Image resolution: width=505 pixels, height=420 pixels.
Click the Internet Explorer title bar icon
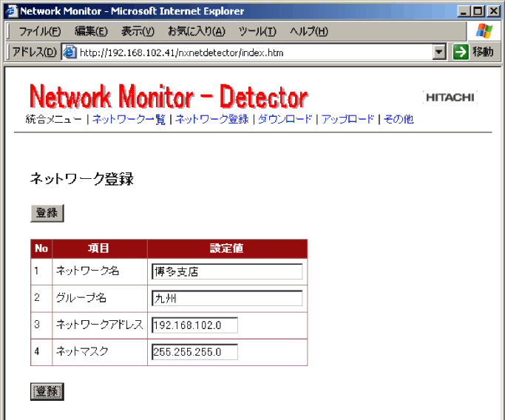[12, 11]
